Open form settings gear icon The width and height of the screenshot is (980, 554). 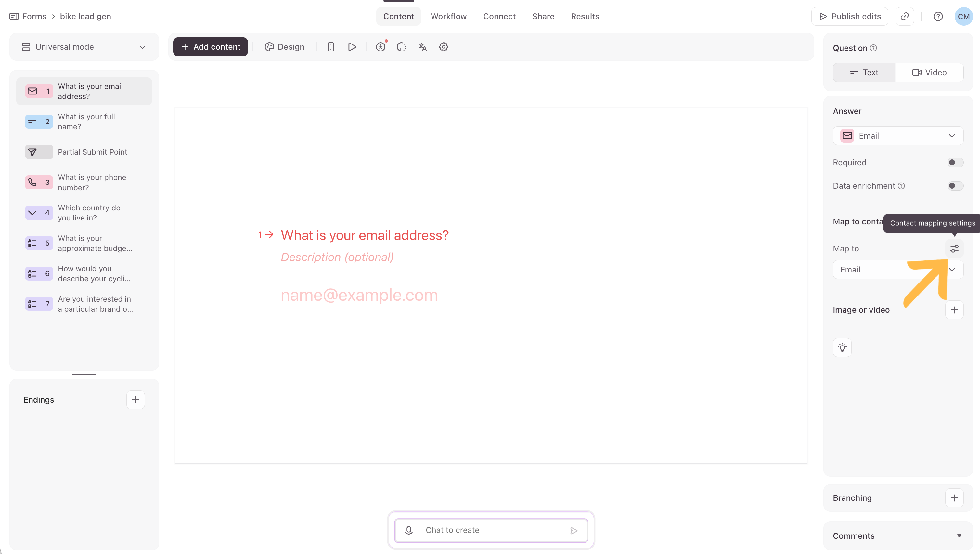(443, 47)
